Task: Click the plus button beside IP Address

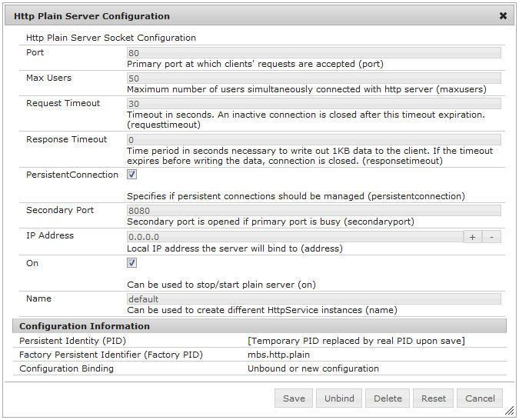Action: pos(473,237)
